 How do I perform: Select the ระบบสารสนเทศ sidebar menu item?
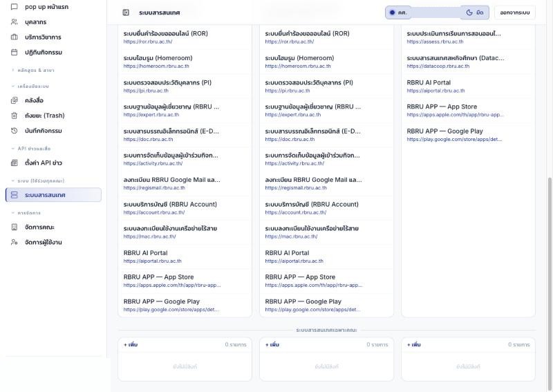[x=54, y=195]
